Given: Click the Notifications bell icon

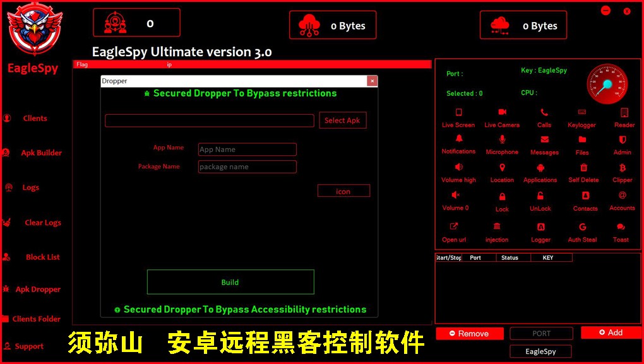Looking at the screenshot, I should coord(459,139).
